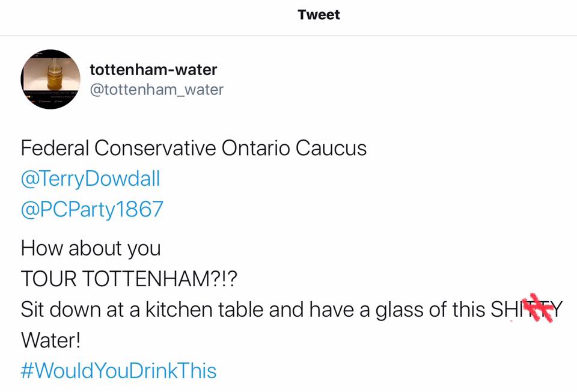Viewport: 577px width, 392px height.
Task: Open the @tottenham_water handle
Action: coord(157,90)
